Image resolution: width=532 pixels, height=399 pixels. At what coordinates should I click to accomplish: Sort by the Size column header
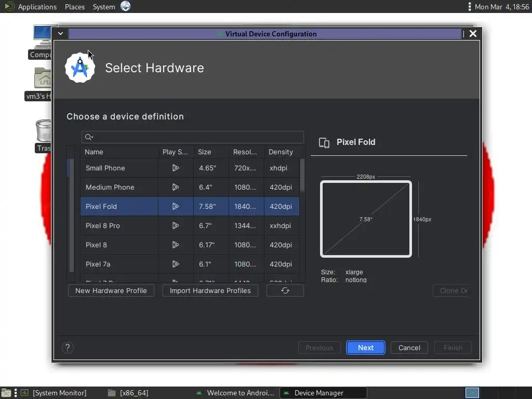(211, 152)
